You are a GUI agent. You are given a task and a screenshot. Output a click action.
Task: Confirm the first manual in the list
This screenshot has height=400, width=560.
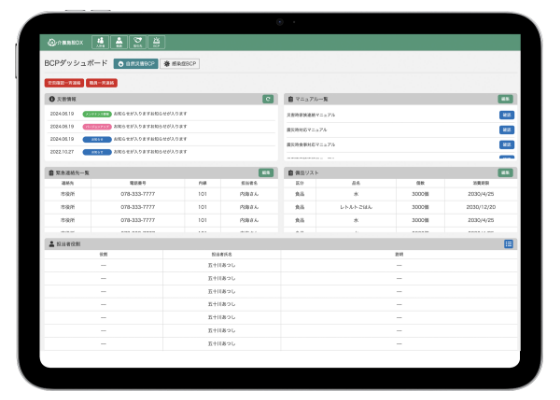click(x=507, y=115)
